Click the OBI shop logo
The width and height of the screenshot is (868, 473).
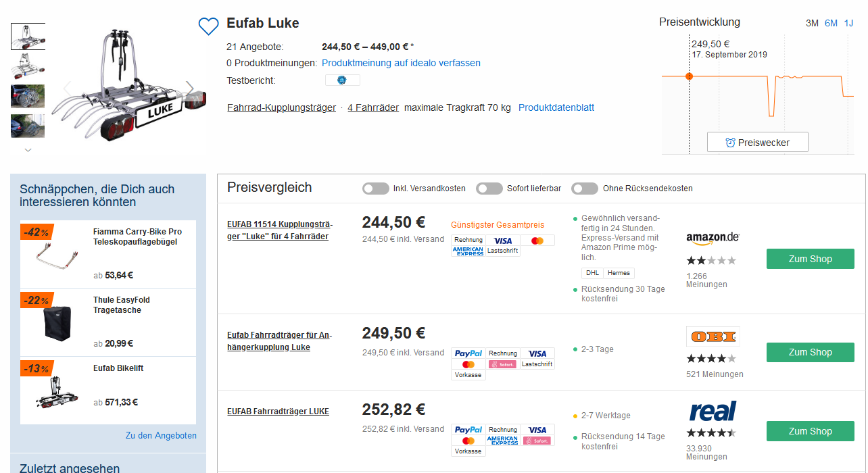(x=713, y=337)
